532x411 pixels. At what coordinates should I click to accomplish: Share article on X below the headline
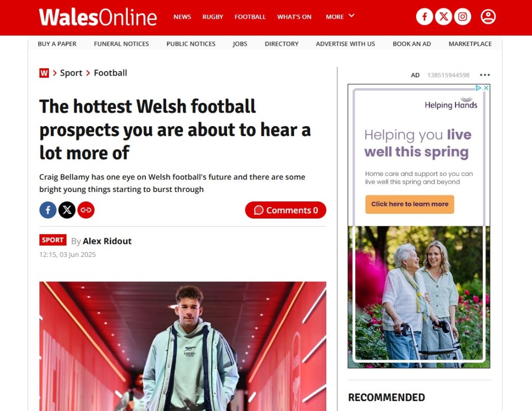click(x=67, y=210)
